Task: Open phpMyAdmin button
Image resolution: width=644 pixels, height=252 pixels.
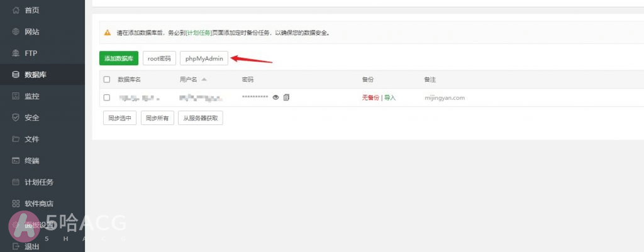Action: tap(204, 58)
